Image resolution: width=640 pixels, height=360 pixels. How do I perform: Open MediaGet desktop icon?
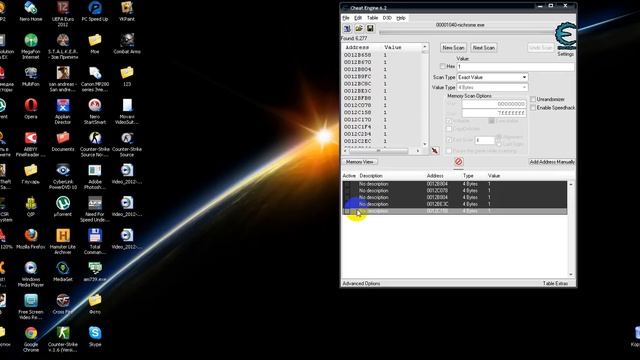point(63,271)
